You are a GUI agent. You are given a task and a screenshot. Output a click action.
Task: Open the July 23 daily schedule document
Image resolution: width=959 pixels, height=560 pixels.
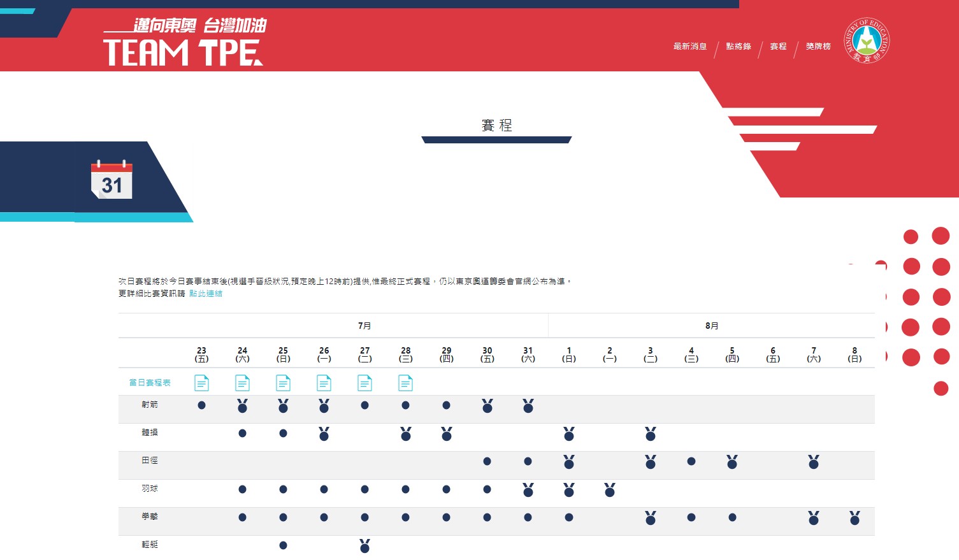(201, 383)
